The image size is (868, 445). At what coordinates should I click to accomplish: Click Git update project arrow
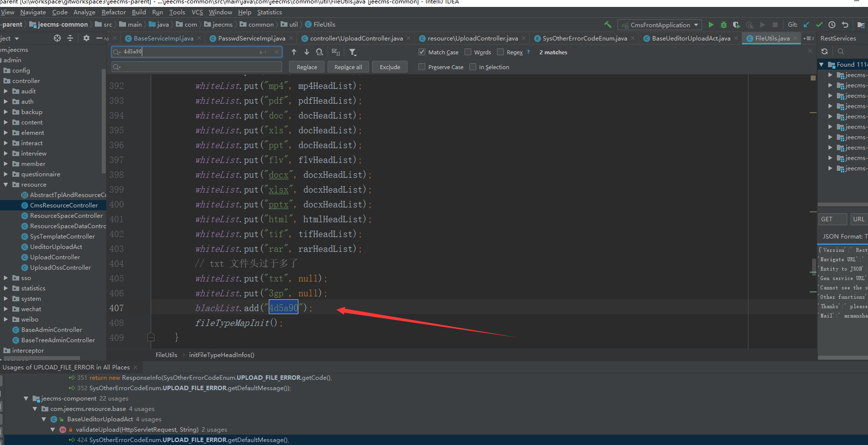(x=806, y=25)
